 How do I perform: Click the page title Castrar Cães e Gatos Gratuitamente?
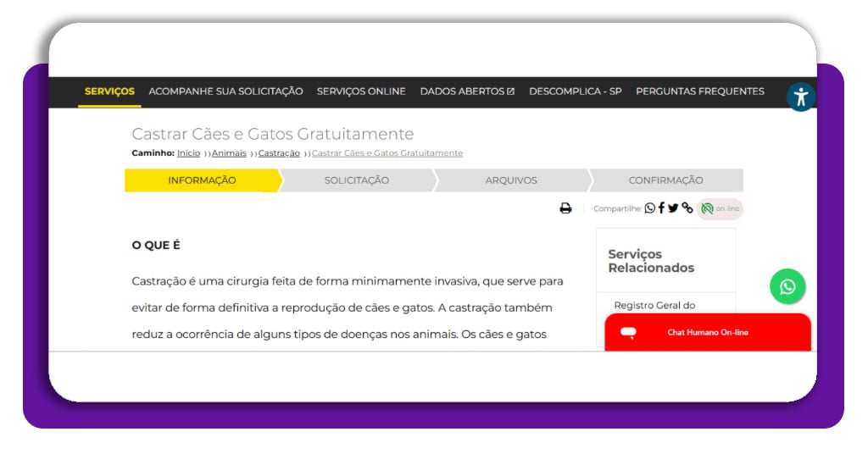272,134
